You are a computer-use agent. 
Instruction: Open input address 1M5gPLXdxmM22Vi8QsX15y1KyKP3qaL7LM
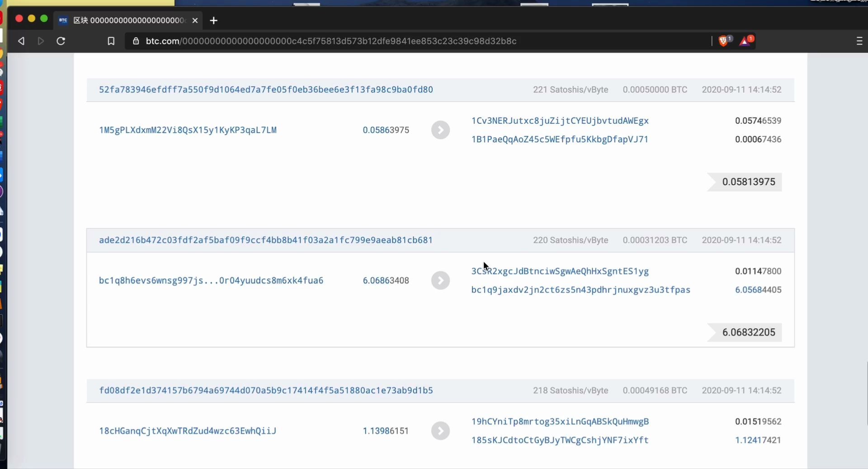(188, 130)
